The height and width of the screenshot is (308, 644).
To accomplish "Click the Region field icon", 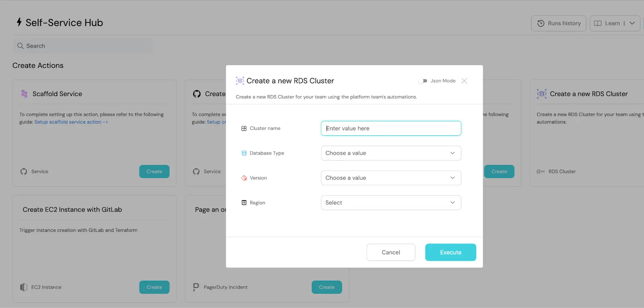I will [244, 203].
